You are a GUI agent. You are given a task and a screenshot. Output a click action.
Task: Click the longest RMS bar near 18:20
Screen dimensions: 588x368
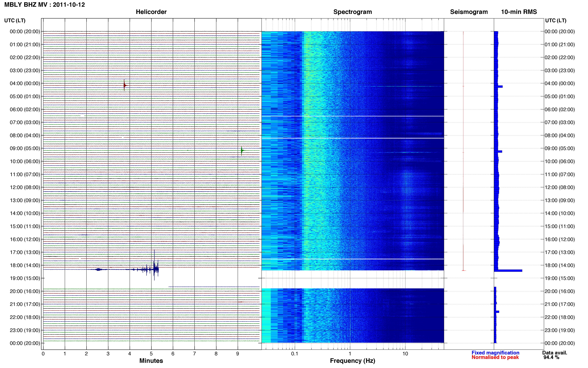click(x=508, y=271)
